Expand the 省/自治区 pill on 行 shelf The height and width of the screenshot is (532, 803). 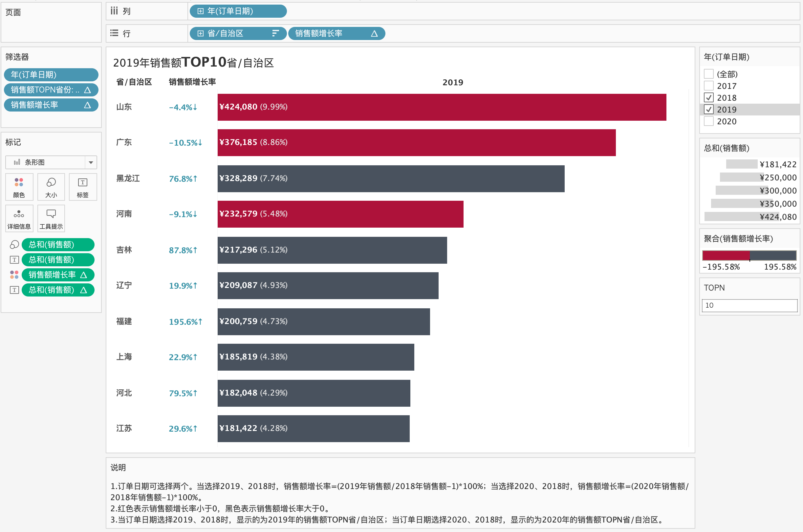point(201,33)
